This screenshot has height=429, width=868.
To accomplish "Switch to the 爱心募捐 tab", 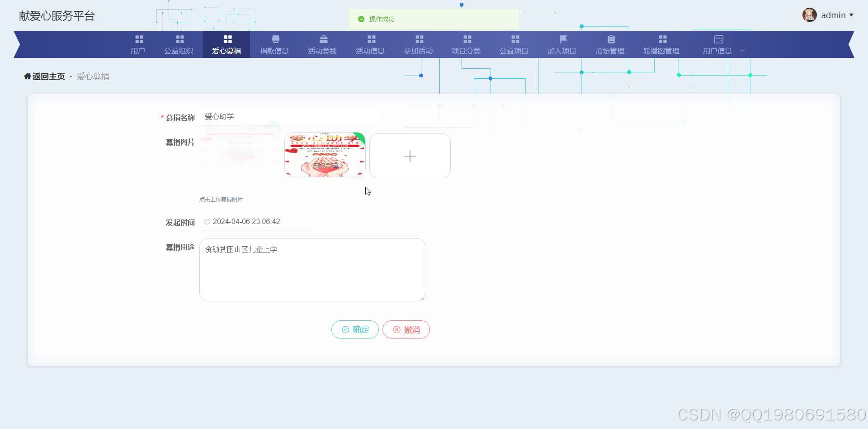I will [227, 44].
